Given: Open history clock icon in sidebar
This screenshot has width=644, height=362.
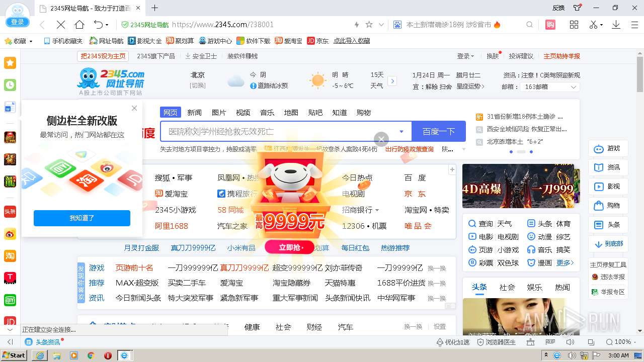Looking at the screenshot, I should (x=10, y=85).
